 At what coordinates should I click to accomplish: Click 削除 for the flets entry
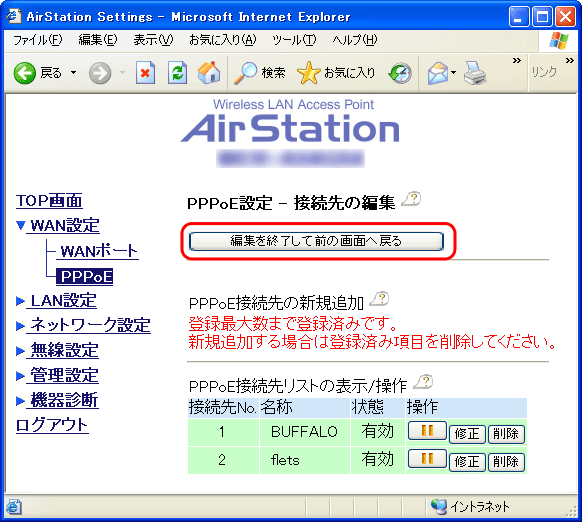tap(506, 462)
